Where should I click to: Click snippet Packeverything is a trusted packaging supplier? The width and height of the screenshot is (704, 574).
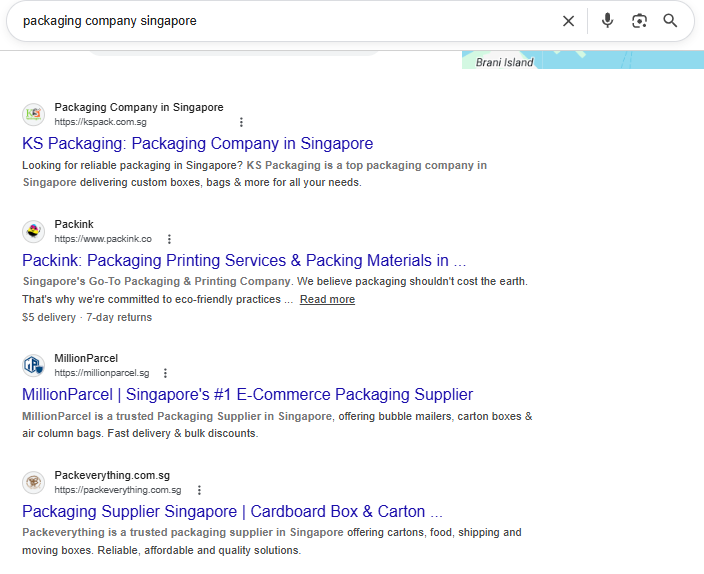272,541
